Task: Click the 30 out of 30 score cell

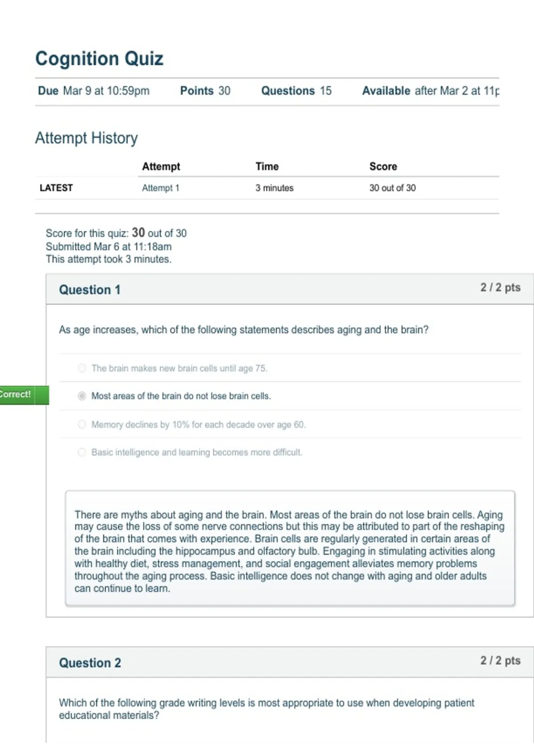Action: pyautogui.click(x=392, y=188)
